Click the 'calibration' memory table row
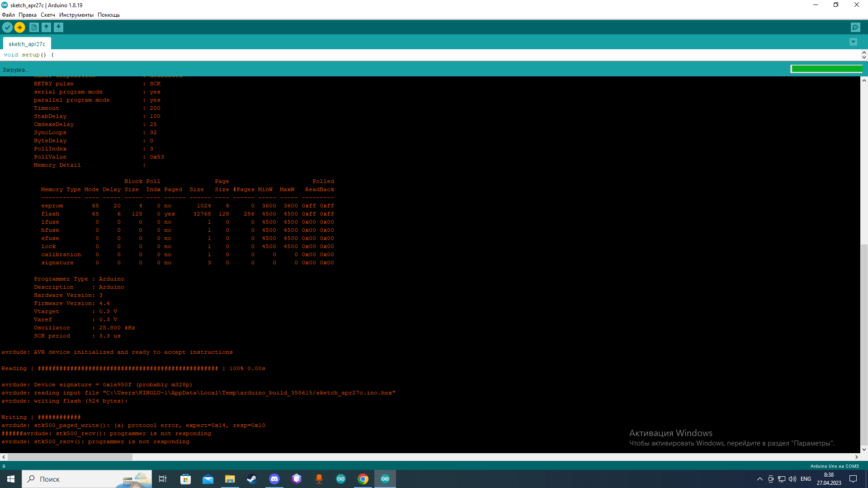The height and width of the screenshot is (488, 868). [188, 255]
